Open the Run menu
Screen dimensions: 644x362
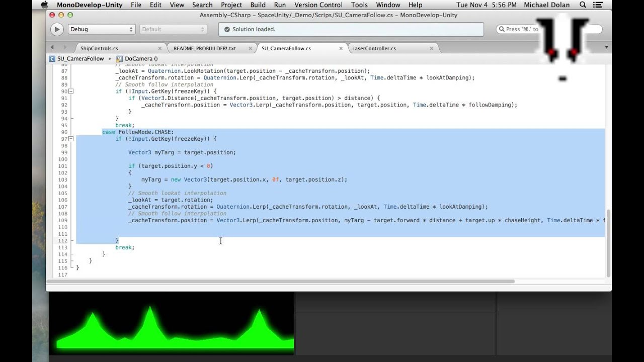[x=280, y=5]
